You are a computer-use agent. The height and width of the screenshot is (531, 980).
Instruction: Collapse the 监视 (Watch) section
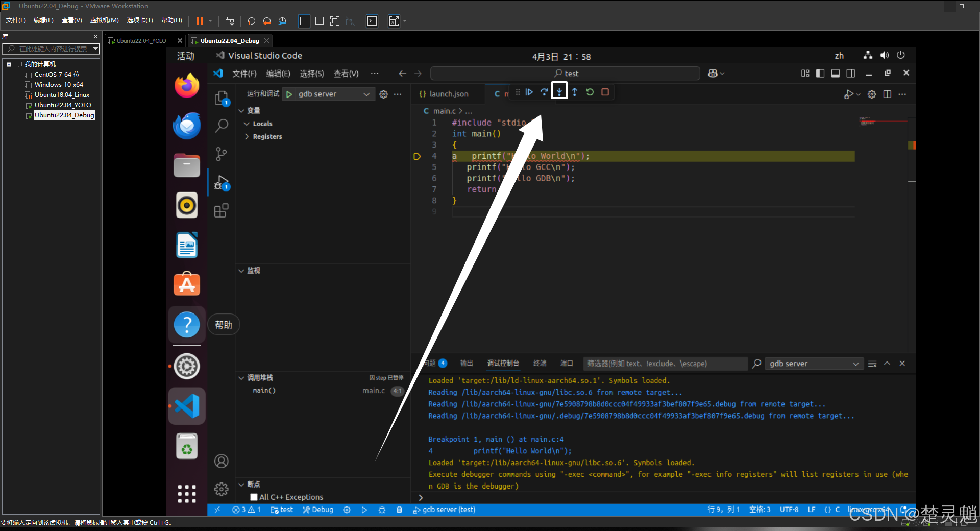click(x=241, y=271)
